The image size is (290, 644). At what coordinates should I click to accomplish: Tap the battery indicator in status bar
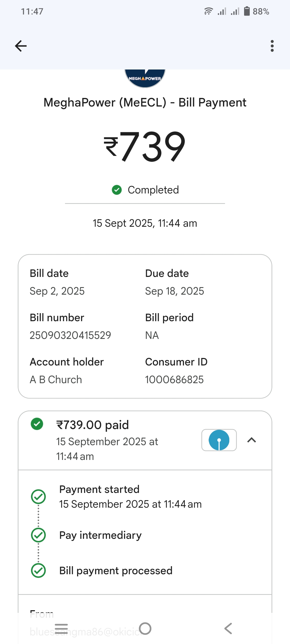247,11
